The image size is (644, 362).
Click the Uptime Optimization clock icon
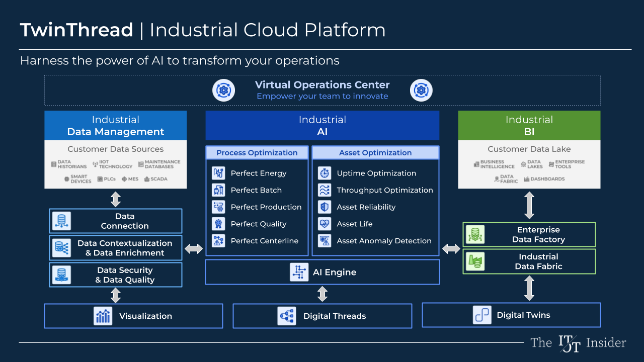coord(325,173)
